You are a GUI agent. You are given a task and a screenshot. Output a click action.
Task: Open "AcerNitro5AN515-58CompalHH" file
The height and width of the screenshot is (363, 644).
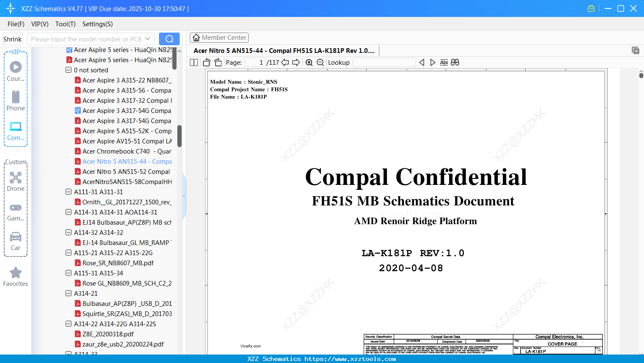123,182
